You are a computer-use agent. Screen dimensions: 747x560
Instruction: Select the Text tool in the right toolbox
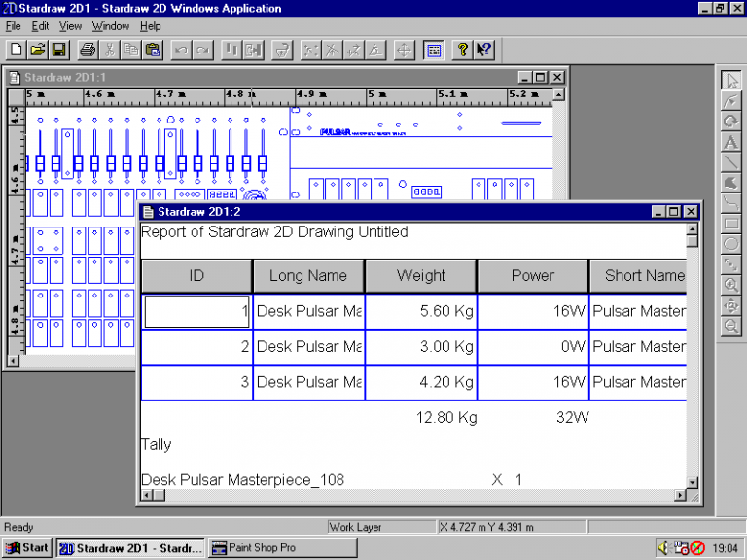[730, 142]
